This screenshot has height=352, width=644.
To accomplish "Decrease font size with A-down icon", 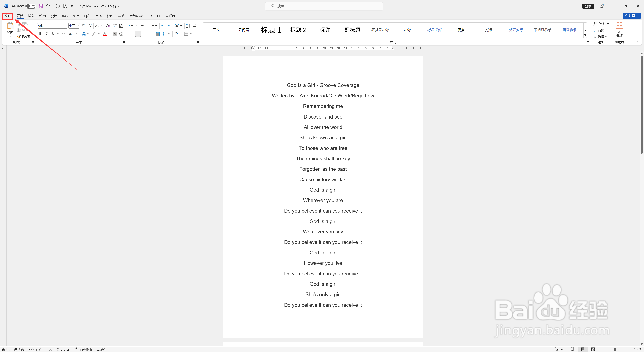I will click(90, 25).
